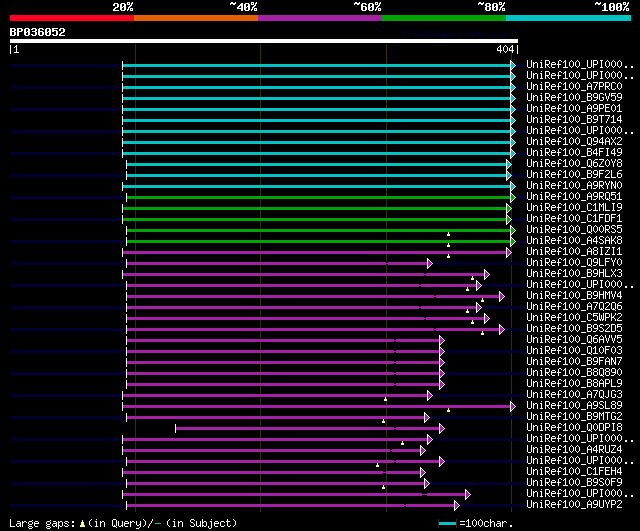Open hit UniRef100_B9T714
This screenshot has width=640, height=531.
point(574,120)
